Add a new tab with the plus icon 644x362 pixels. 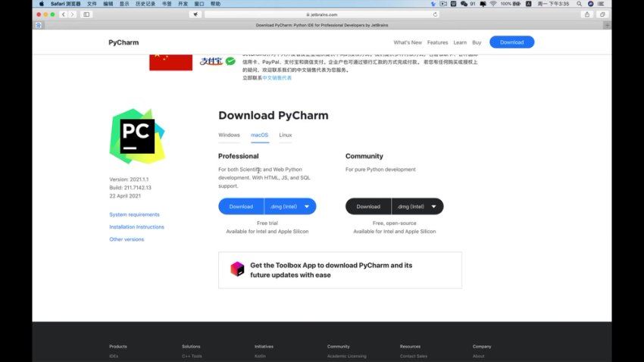[607, 25]
